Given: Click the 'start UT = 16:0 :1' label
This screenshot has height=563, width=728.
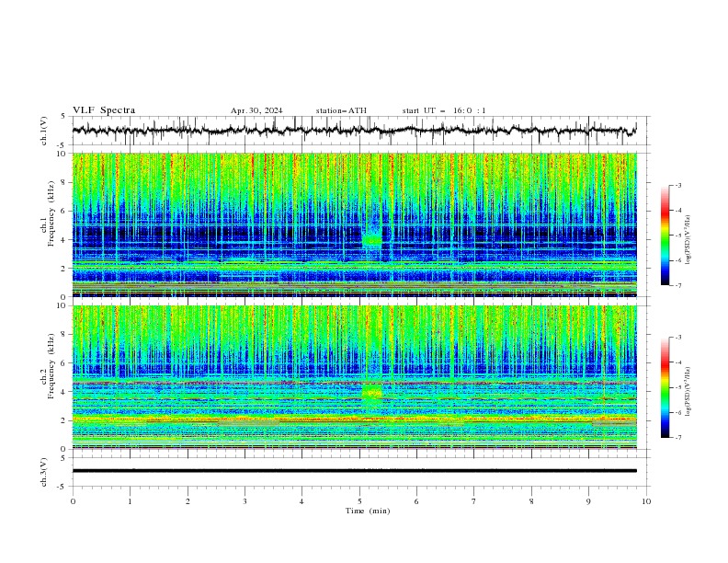Looking at the screenshot, I should click(x=444, y=110).
